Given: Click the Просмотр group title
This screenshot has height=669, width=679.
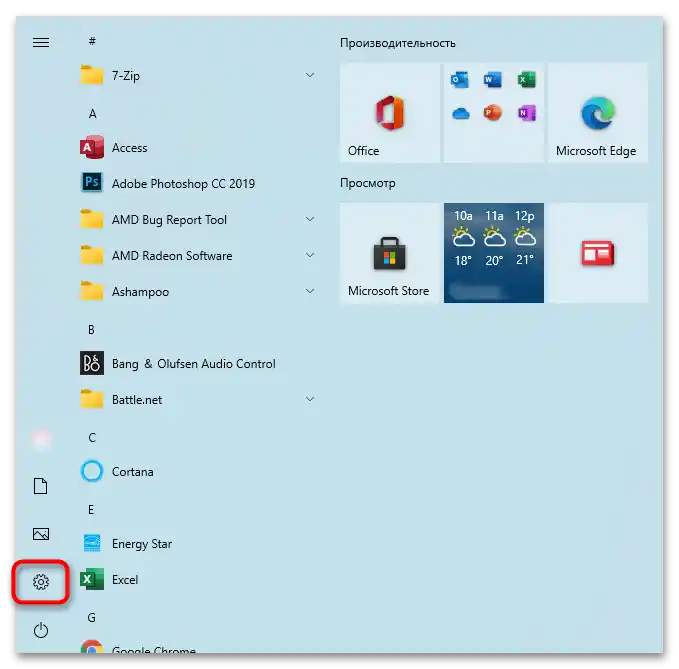Looking at the screenshot, I should pos(368,183).
